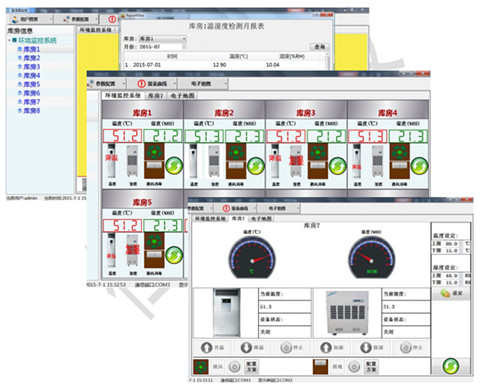Click the 升温 up-arrow button for 库房7
The height and width of the screenshot is (389, 480).
coord(212,347)
